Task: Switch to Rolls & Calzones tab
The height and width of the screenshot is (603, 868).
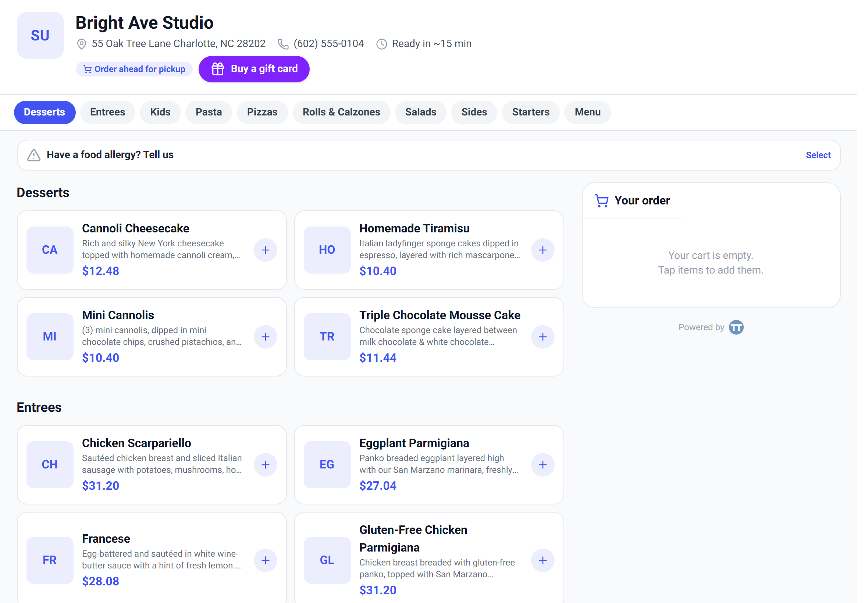Action: coord(341,112)
